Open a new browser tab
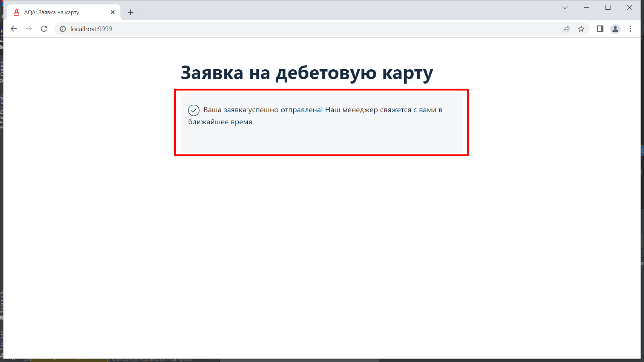 click(130, 12)
